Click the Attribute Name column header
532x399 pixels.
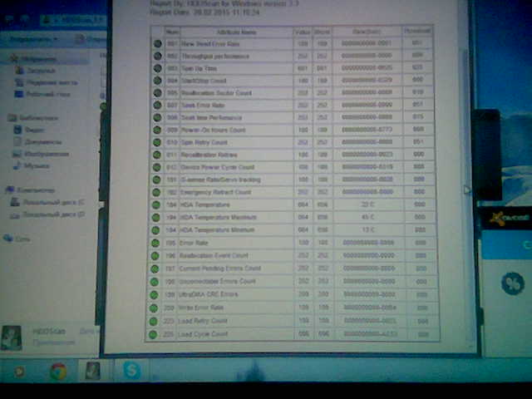[x=236, y=32]
